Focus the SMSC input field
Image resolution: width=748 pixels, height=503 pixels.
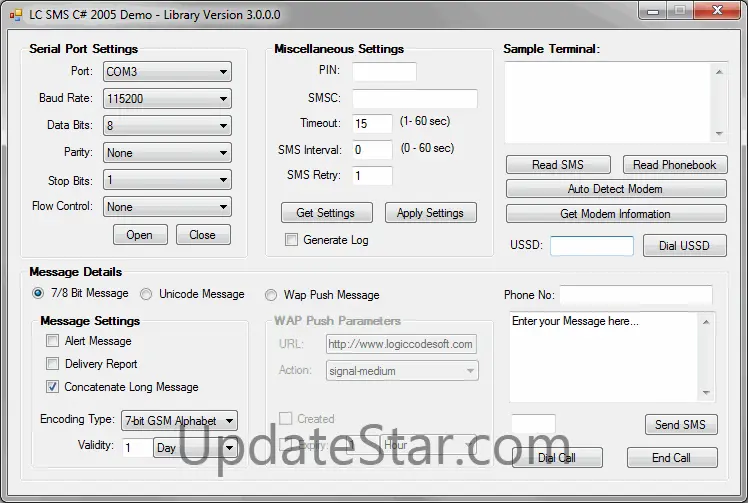(415, 98)
